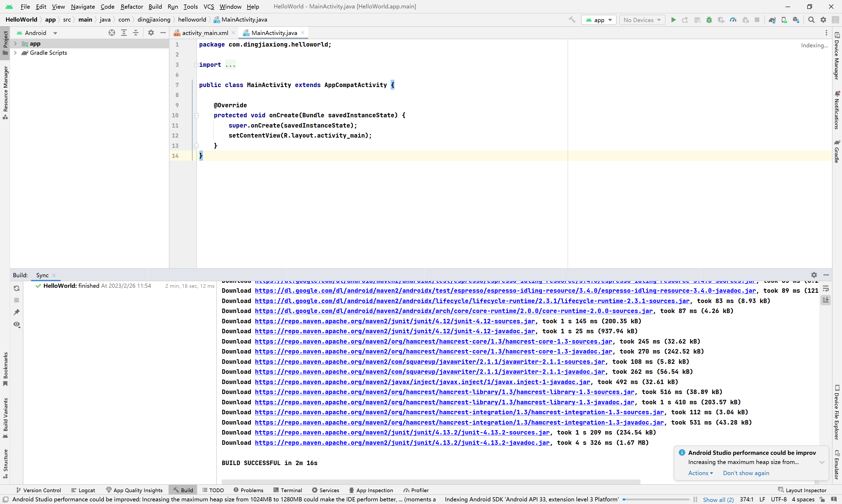
Task: Click the Don't show again button
Action: coord(746,473)
